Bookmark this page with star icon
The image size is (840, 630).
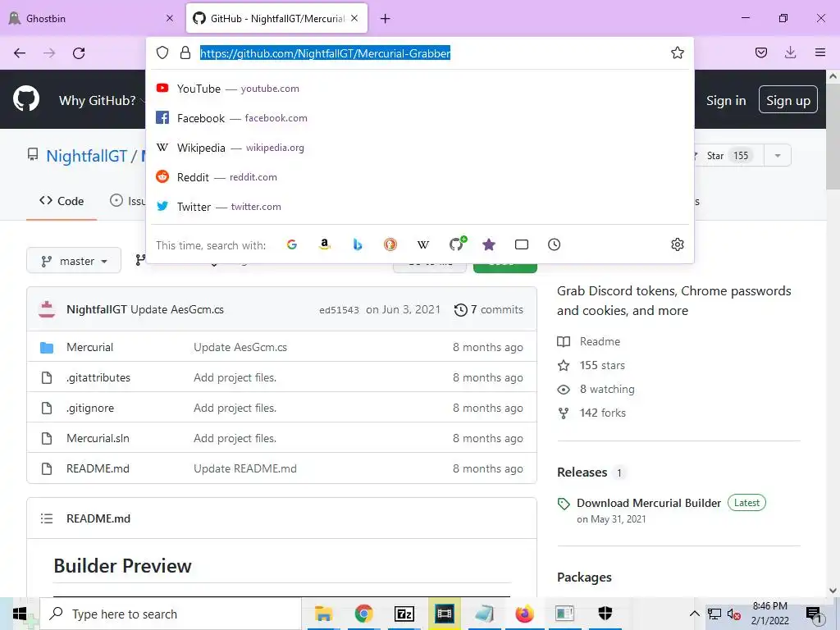[677, 52]
